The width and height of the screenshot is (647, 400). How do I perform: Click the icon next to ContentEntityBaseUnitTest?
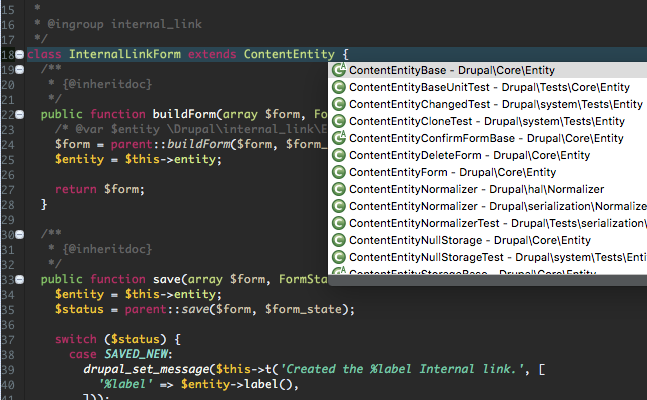(x=339, y=87)
